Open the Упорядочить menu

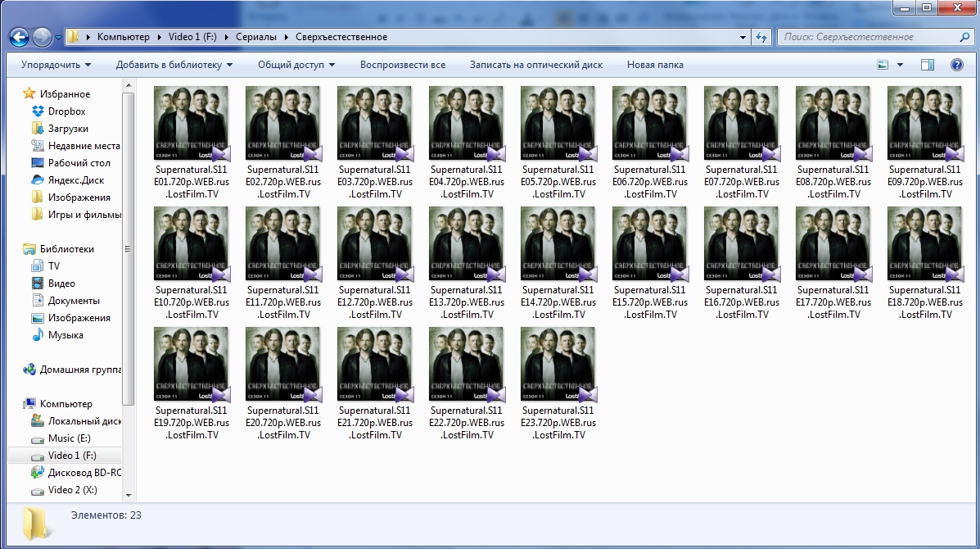point(56,65)
